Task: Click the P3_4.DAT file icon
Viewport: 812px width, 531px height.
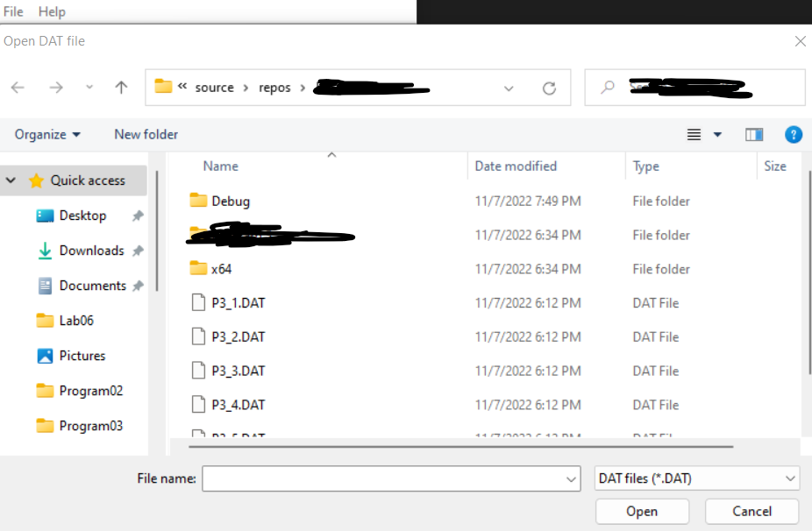Action: (x=198, y=404)
